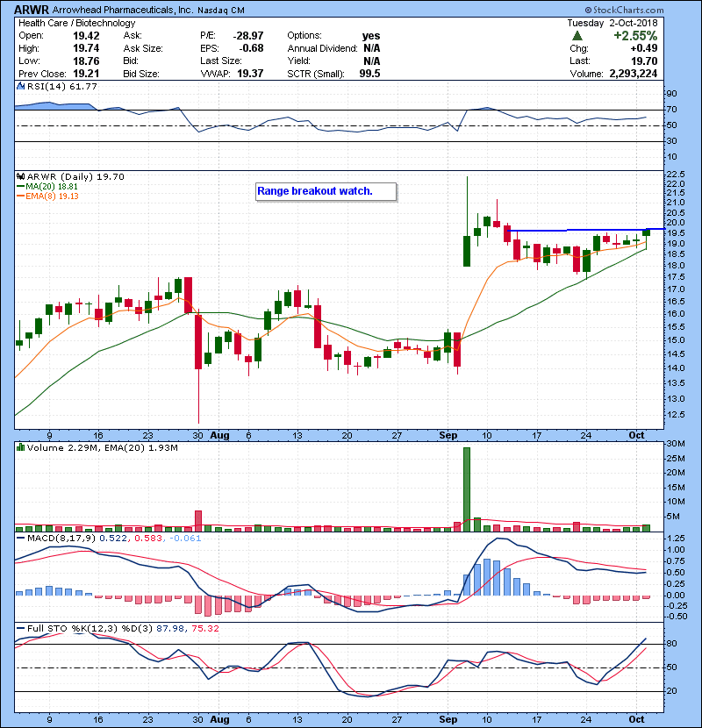Click the Health Care / Biotechnology sector label
Screen dimensions: 702x728
(77, 23)
